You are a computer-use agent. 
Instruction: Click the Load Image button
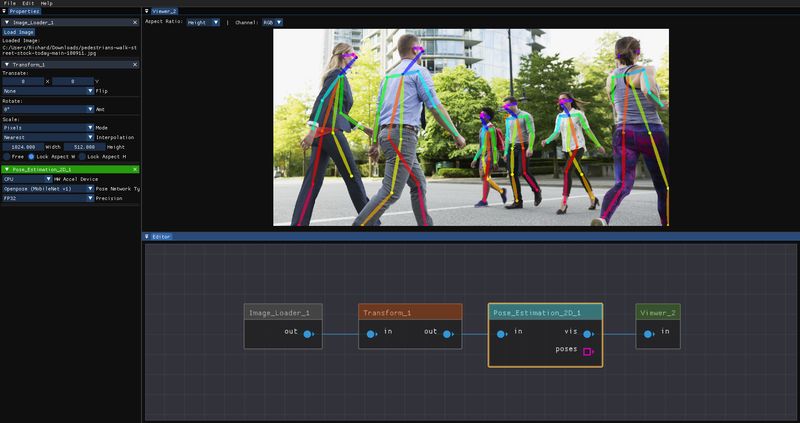click(19, 31)
